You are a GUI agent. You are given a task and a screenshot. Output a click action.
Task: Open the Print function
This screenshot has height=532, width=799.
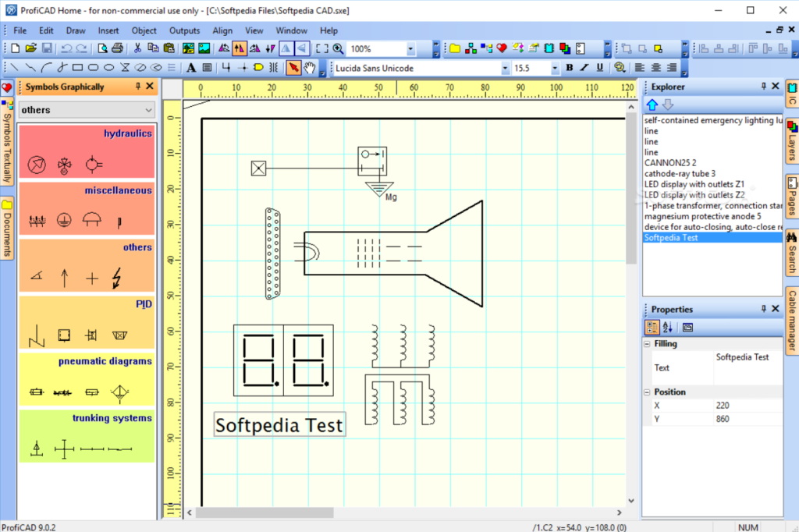pyautogui.click(x=115, y=48)
